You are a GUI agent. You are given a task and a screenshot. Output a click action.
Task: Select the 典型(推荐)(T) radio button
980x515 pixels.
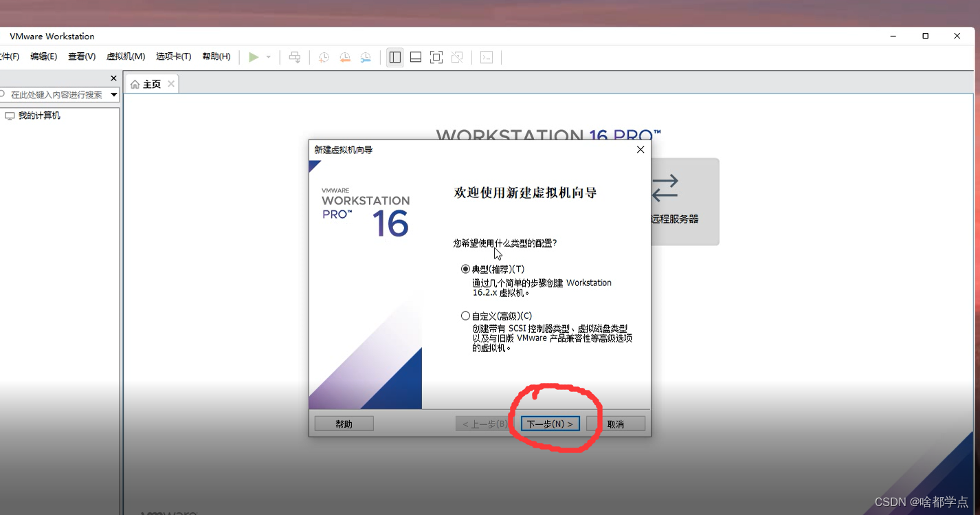465,270
